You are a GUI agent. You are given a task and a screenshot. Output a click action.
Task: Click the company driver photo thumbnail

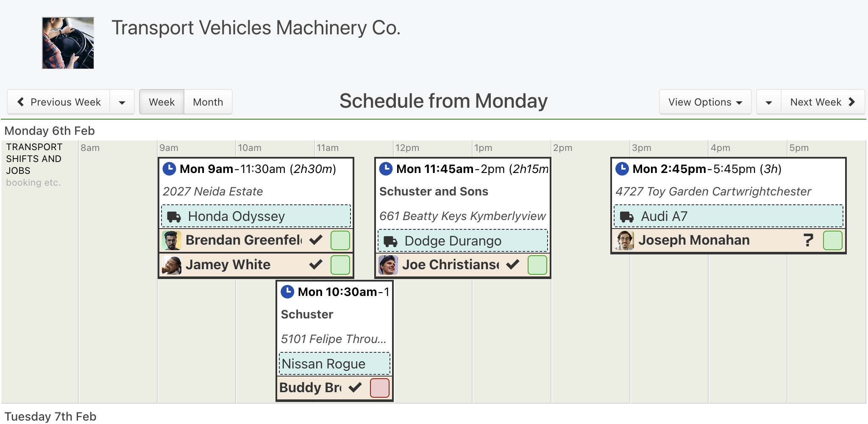click(68, 43)
